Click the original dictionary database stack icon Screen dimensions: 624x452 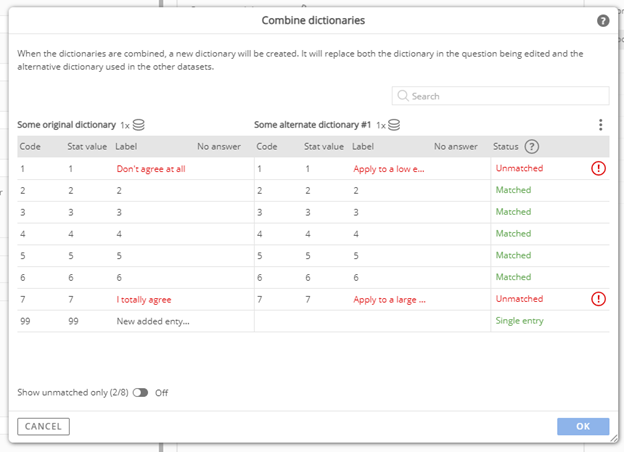point(138,125)
